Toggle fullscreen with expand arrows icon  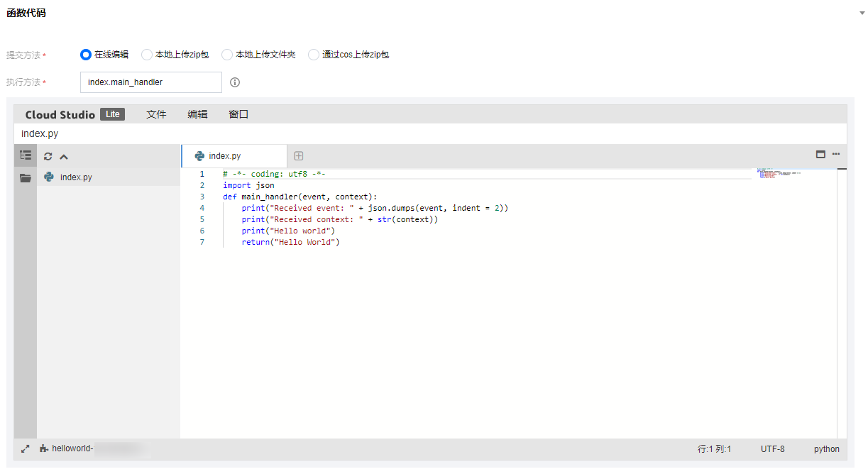26,448
